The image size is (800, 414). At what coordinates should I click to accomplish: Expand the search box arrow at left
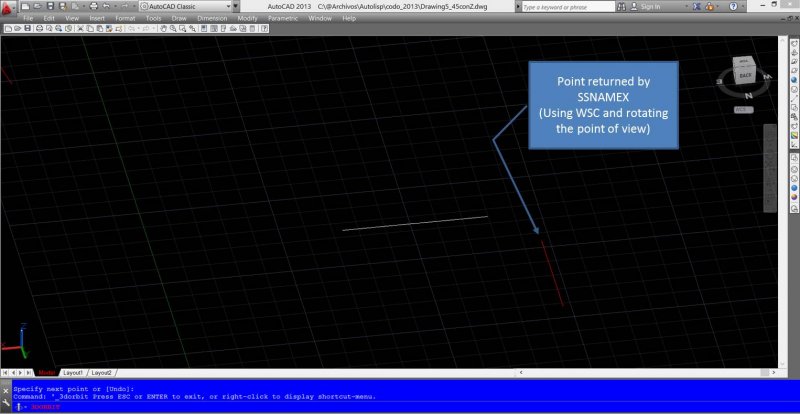(x=518, y=7)
